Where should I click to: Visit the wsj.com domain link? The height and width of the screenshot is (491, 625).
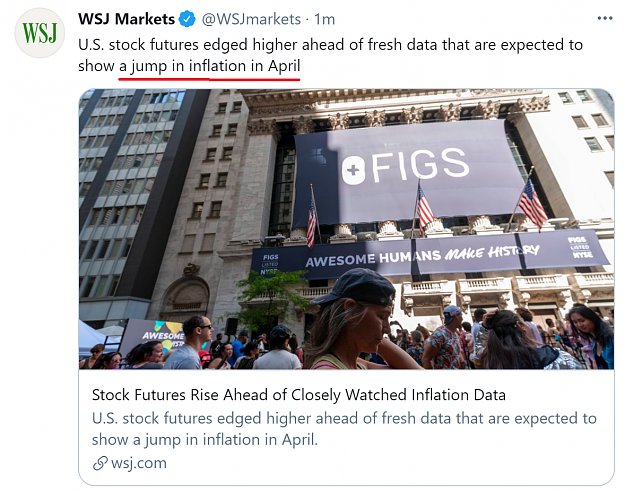[x=139, y=463]
